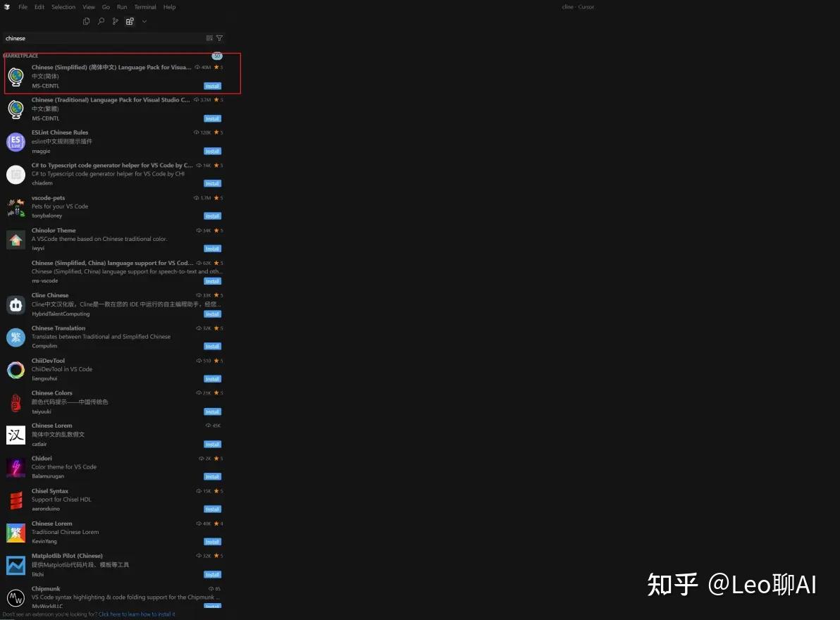Open the Run menu
This screenshot has width=840, height=620.
pyautogui.click(x=122, y=7)
